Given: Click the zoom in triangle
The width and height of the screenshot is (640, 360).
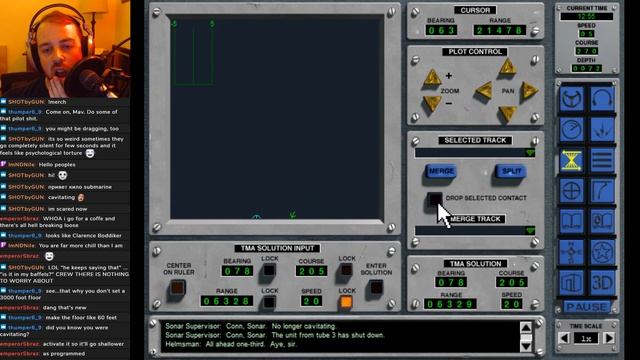Looking at the screenshot, I should [x=432, y=77].
